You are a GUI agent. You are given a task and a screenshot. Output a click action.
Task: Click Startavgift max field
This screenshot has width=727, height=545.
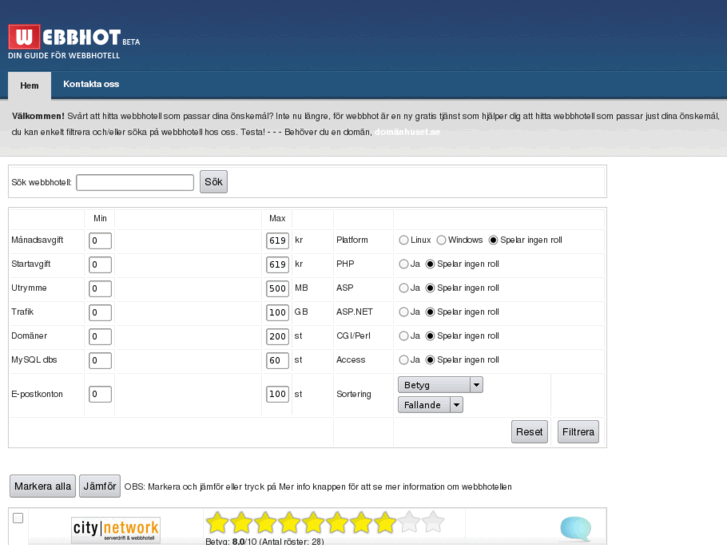coord(277,264)
